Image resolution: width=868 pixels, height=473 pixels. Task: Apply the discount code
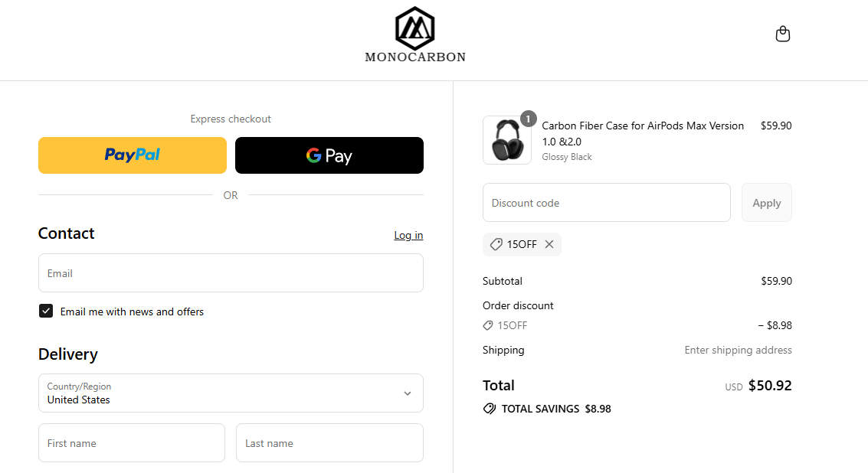pos(767,203)
